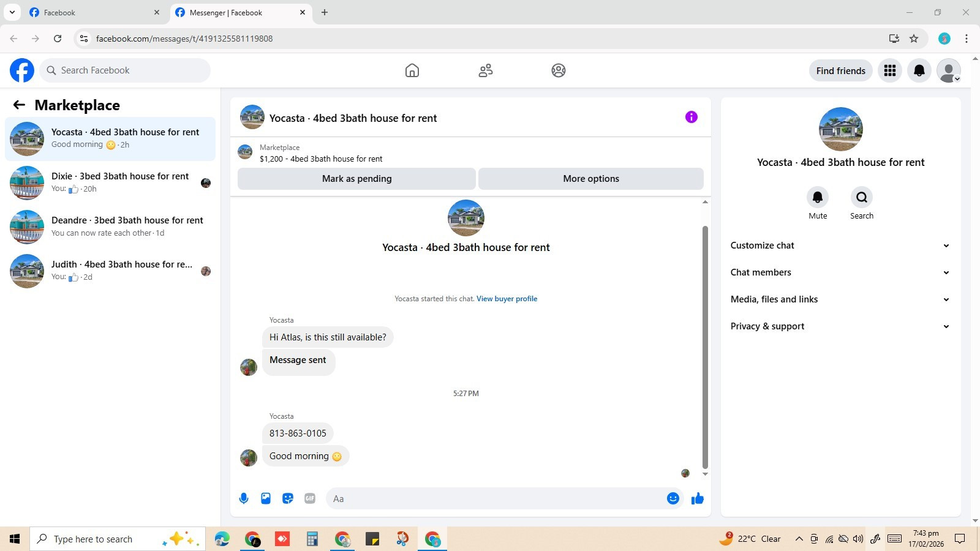Mute this conversation

pyautogui.click(x=818, y=197)
